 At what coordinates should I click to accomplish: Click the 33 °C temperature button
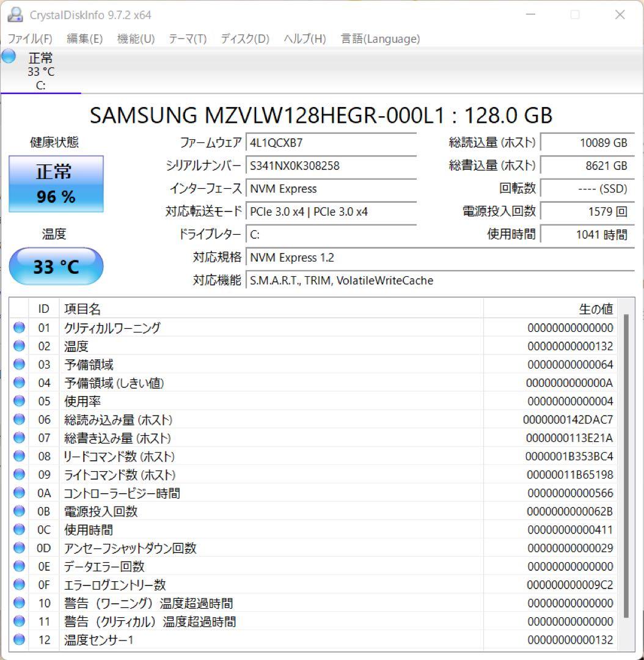tap(56, 266)
